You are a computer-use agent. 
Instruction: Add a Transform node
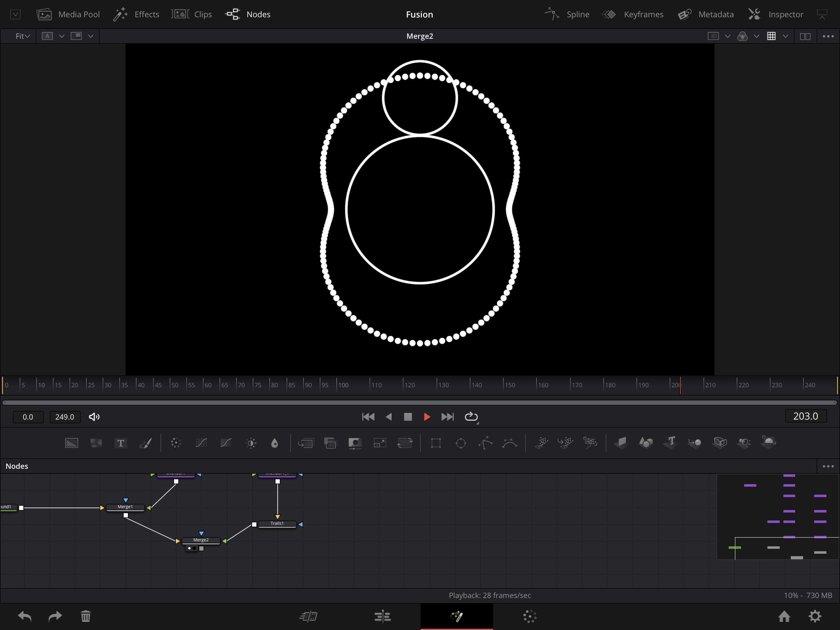pos(405,443)
